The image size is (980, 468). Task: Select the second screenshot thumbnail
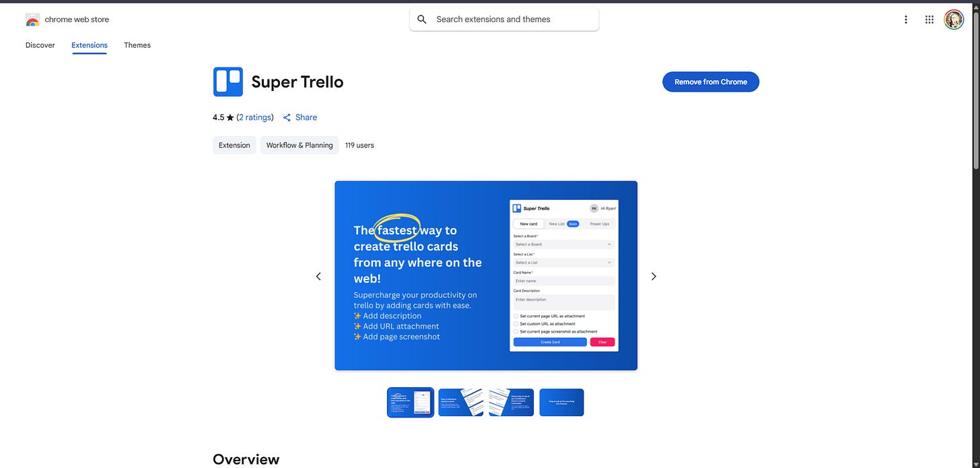pyautogui.click(x=461, y=403)
